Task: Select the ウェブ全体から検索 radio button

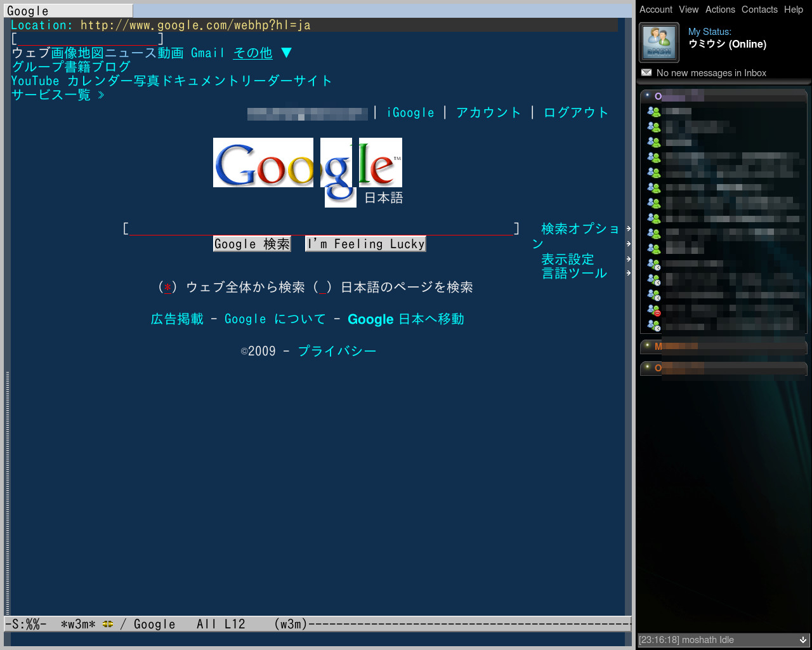Action: (167, 288)
